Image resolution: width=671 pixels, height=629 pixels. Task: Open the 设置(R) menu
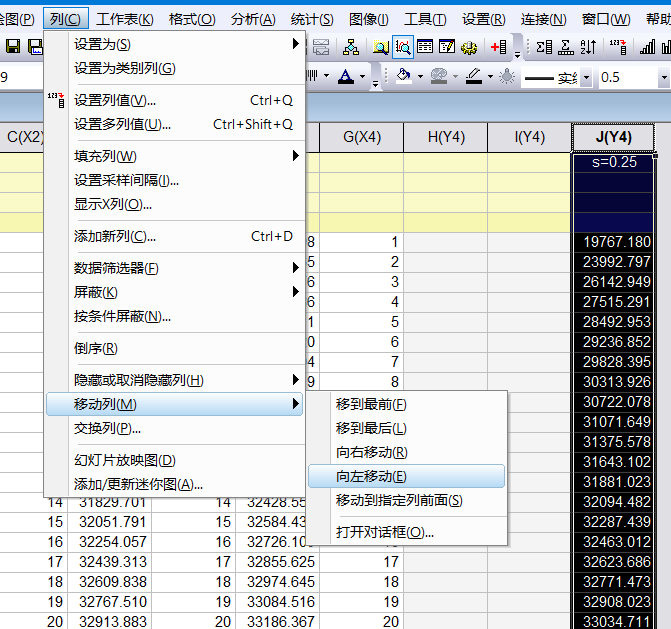484,19
